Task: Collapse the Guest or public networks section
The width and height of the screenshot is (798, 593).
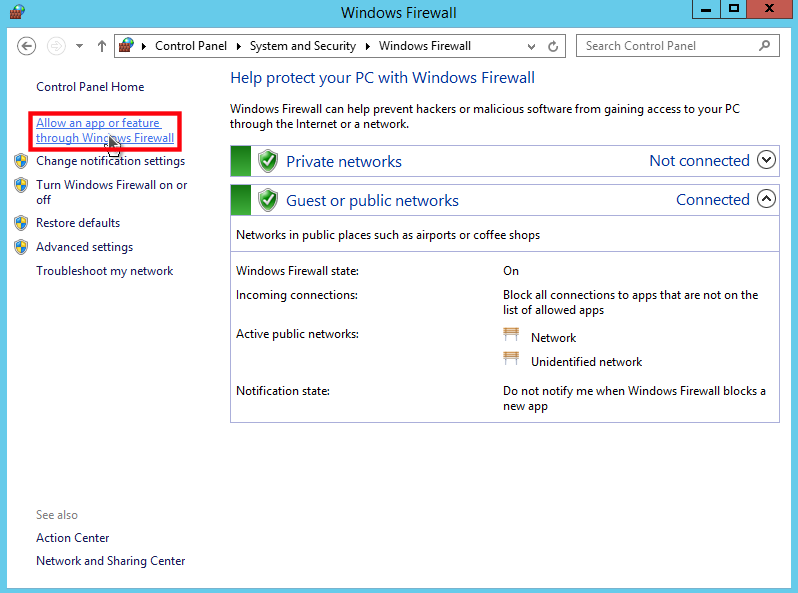Action: (x=766, y=199)
